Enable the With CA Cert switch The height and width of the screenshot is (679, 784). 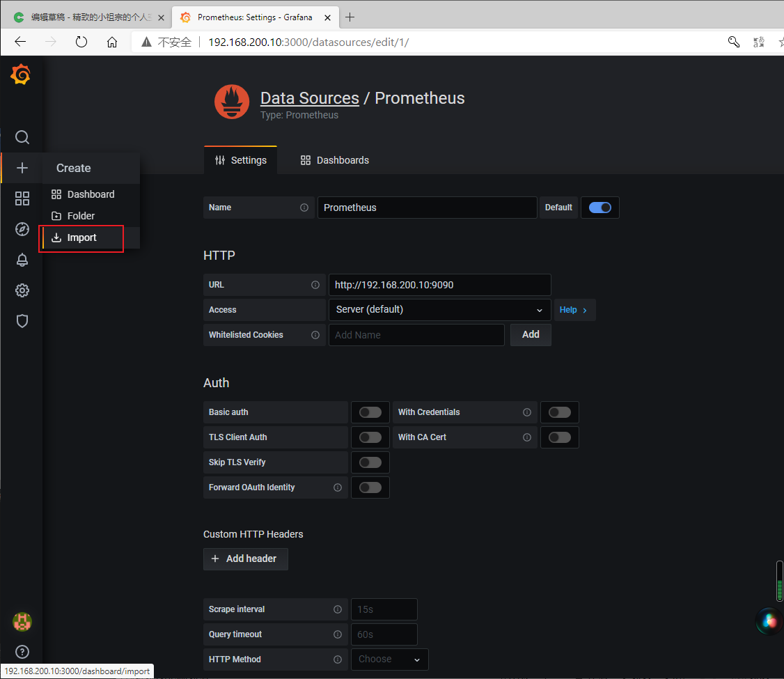[560, 437]
